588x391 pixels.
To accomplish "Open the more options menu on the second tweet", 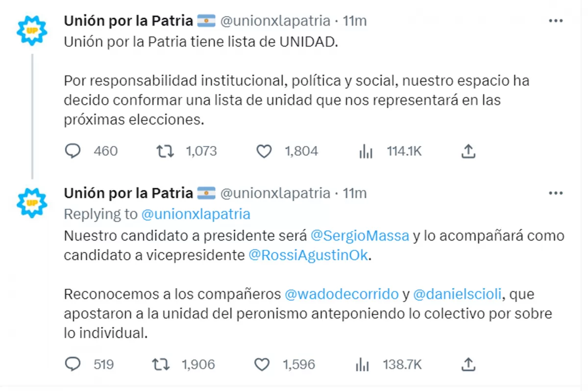I will pyautogui.click(x=556, y=193).
